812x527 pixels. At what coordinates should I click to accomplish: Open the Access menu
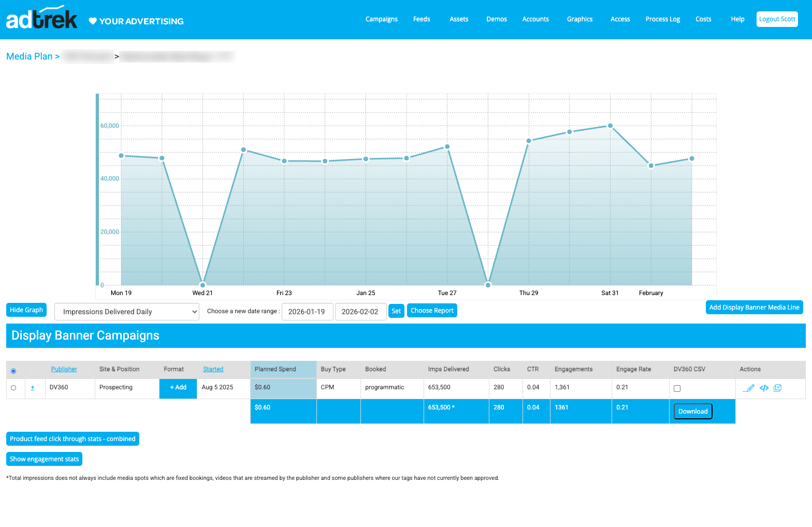tap(620, 19)
